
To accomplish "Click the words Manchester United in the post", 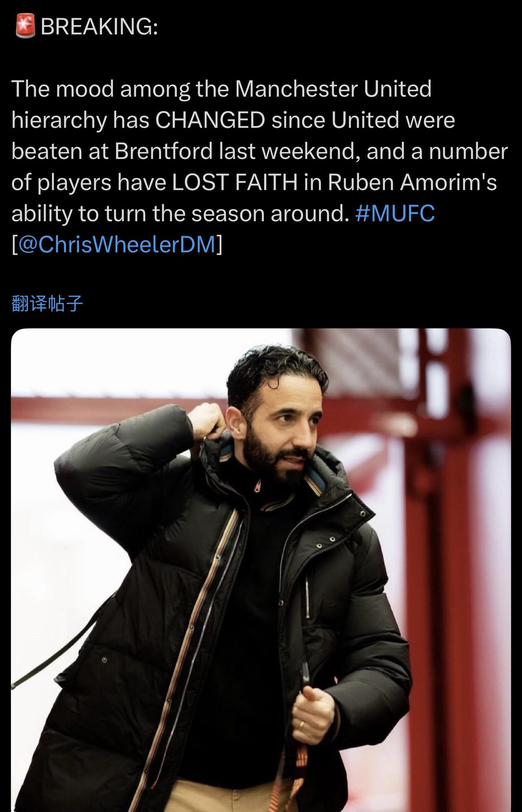I will coord(333,88).
